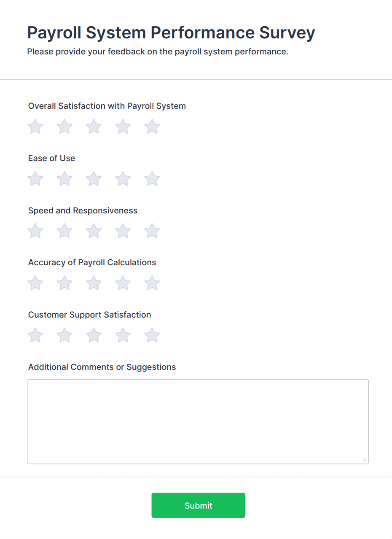392x539 pixels.
Task: Give Speed and Responsiveness four stars
Action: click(123, 231)
